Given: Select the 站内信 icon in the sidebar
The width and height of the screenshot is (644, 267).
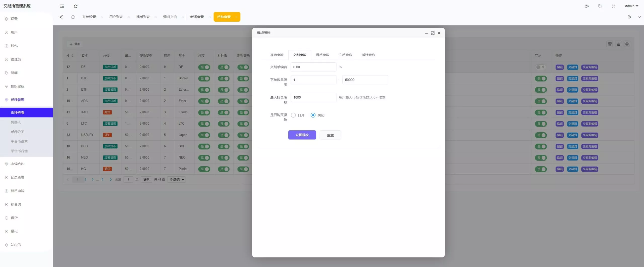Looking at the screenshot, I should click(6, 245).
